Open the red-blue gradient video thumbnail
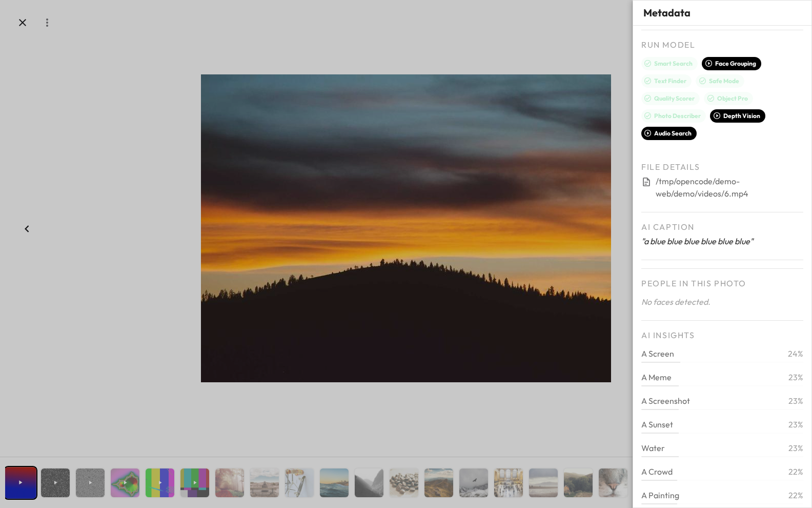Image resolution: width=812 pixels, height=508 pixels. (21, 483)
